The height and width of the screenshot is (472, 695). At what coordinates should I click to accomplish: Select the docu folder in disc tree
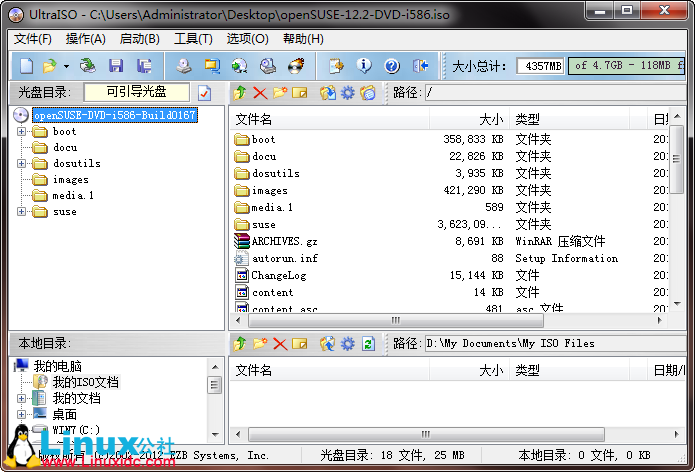click(x=65, y=148)
